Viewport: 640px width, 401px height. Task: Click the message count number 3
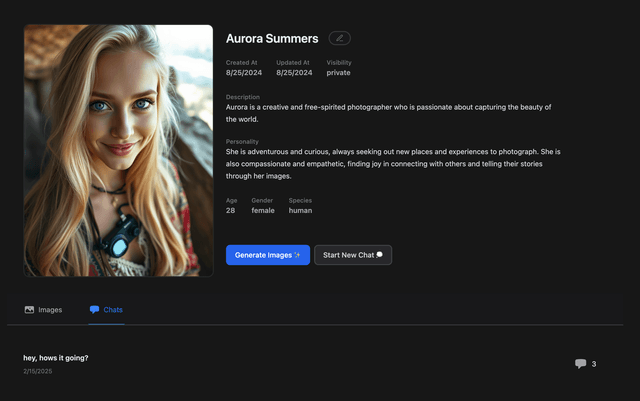coord(594,364)
